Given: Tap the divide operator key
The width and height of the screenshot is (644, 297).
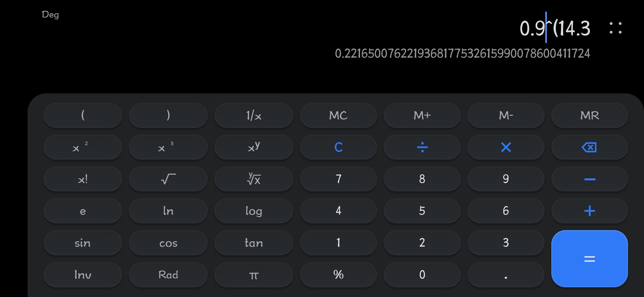Looking at the screenshot, I should 422,147.
